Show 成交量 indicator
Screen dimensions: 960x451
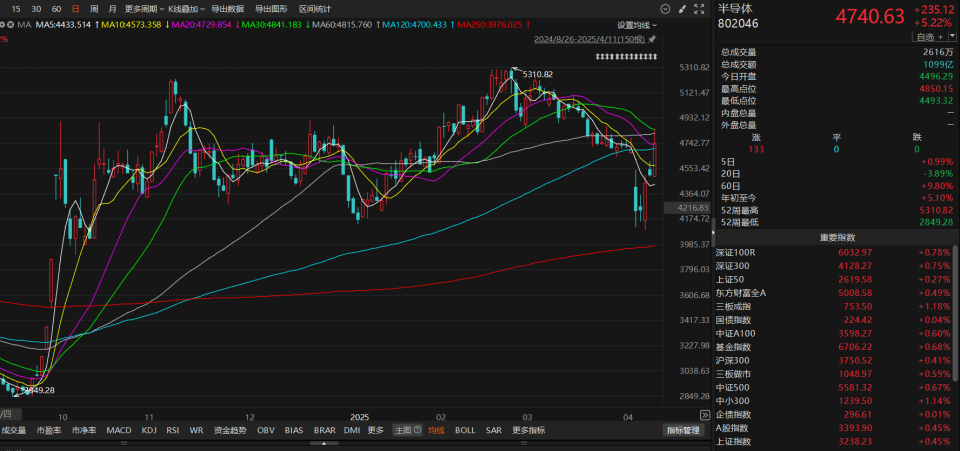pyautogui.click(x=13, y=430)
